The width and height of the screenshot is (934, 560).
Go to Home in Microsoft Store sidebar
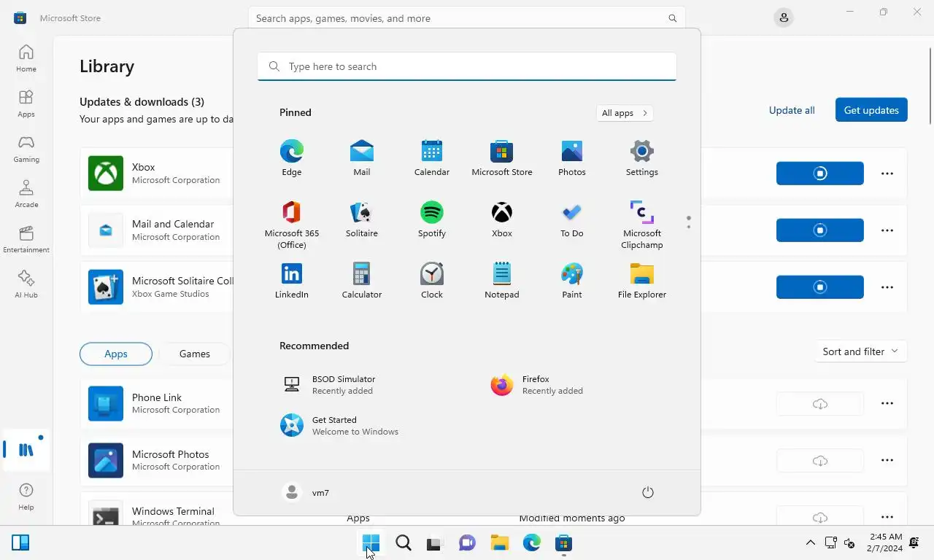26,58
